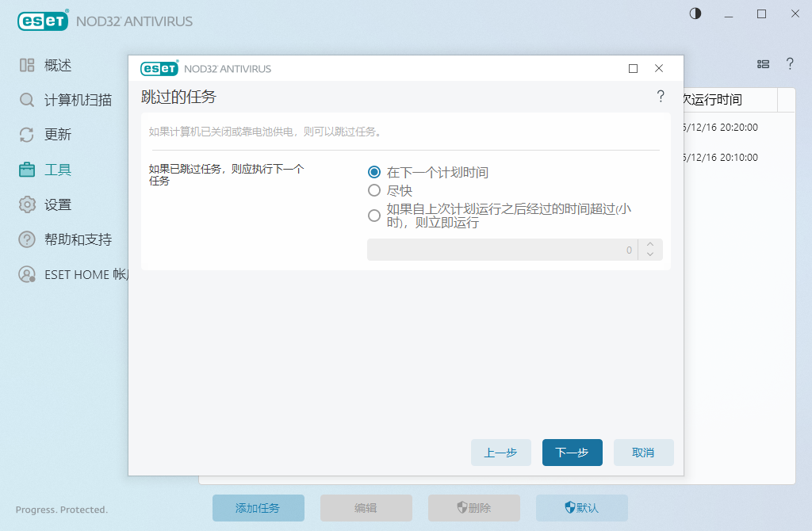Toggle the dark/light contrast theme icon
The height and width of the screenshot is (531, 812).
click(695, 13)
